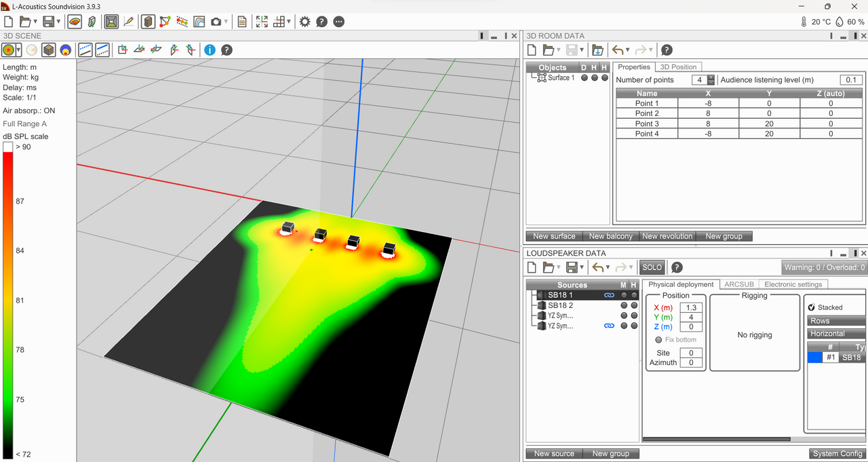Click the new file icon in Loudspeaker Data
This screenshot has width=868, height=462.
pos(532,267)
